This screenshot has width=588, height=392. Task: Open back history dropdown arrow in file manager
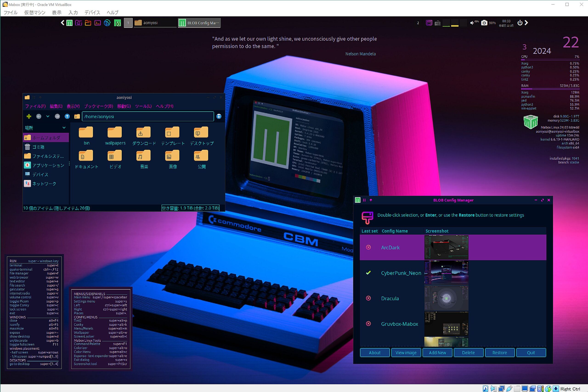click(48, 116)
